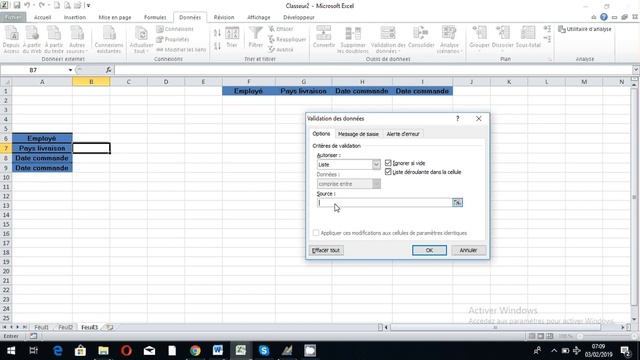Select the Feuil1 sheet tab
The height and width of the screenshot is (360, 640).
41,327
